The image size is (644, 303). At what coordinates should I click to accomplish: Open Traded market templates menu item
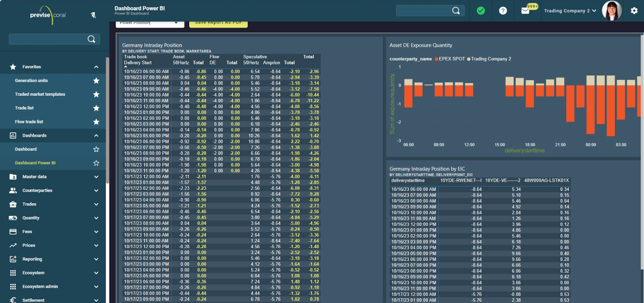40,94
